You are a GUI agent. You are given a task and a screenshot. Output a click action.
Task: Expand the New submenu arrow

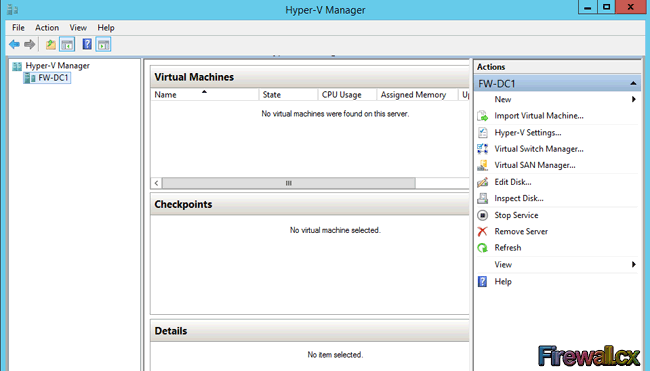pos(633,99)
